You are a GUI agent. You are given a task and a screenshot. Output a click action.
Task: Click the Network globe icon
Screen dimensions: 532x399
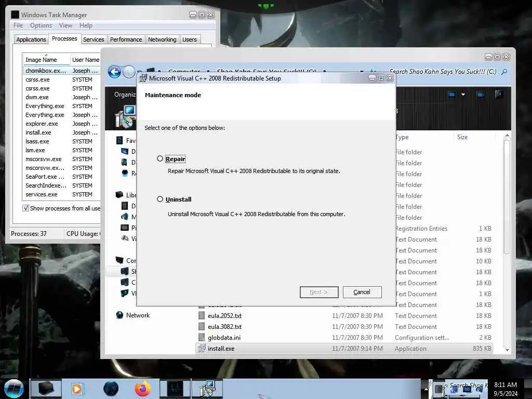[x=119, y=315]
